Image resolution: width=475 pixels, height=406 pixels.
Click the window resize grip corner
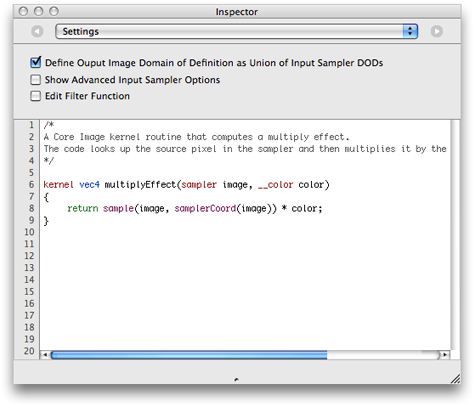click(455, 379)
